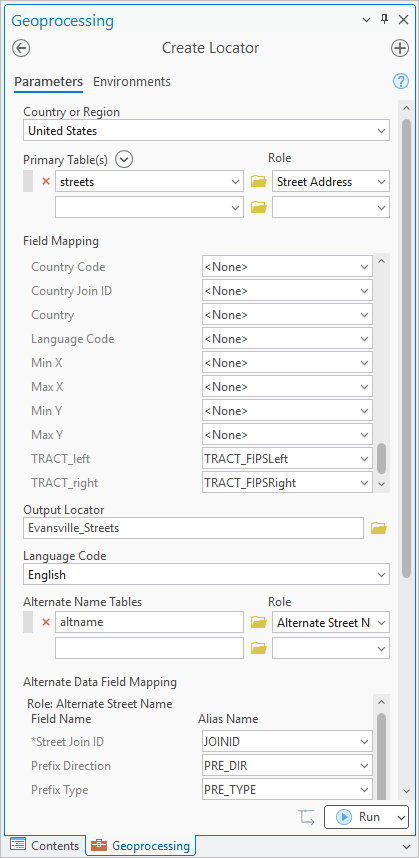Click the Field Mapping list scrollbar thumb
419x858 pixels.
[x=382, y=458]
